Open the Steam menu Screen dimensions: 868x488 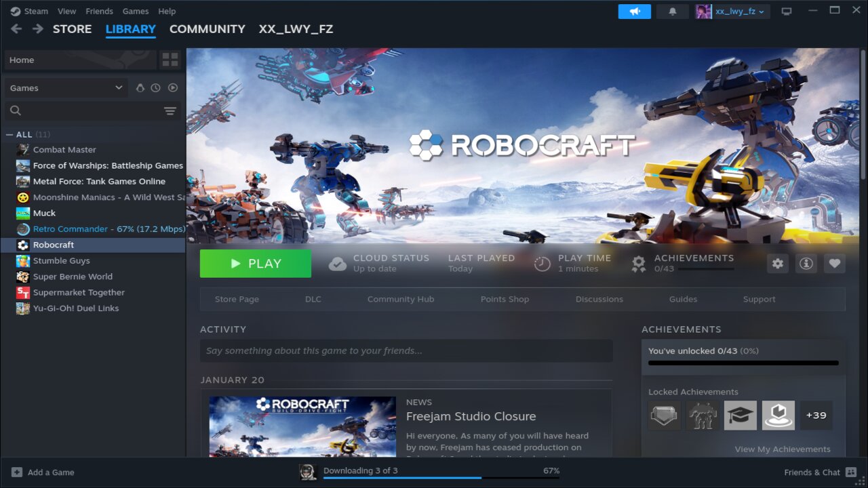coord(36,12)
